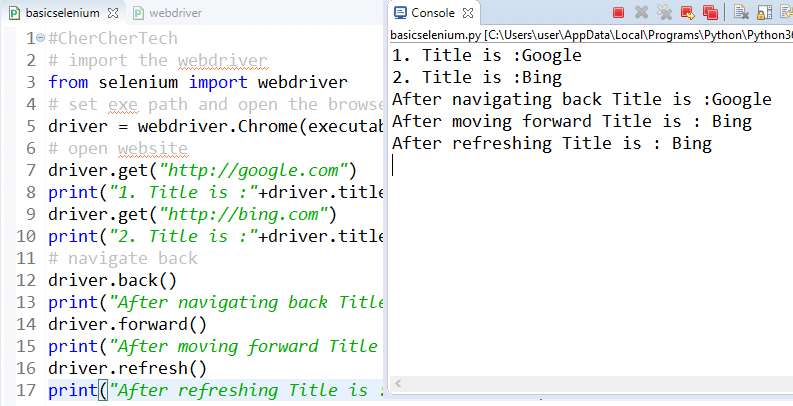
Task: Click console output '2. Title is :Bing'
Action: coord(477,77)
